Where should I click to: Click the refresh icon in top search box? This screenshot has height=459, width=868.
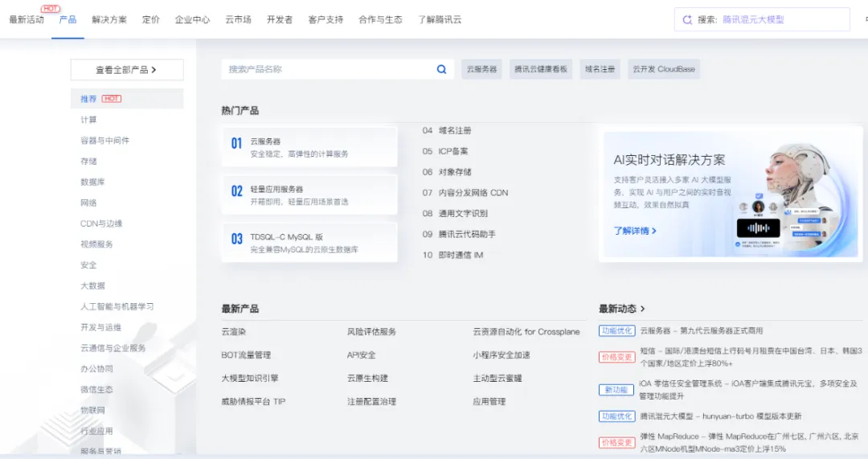pos(687,20)
